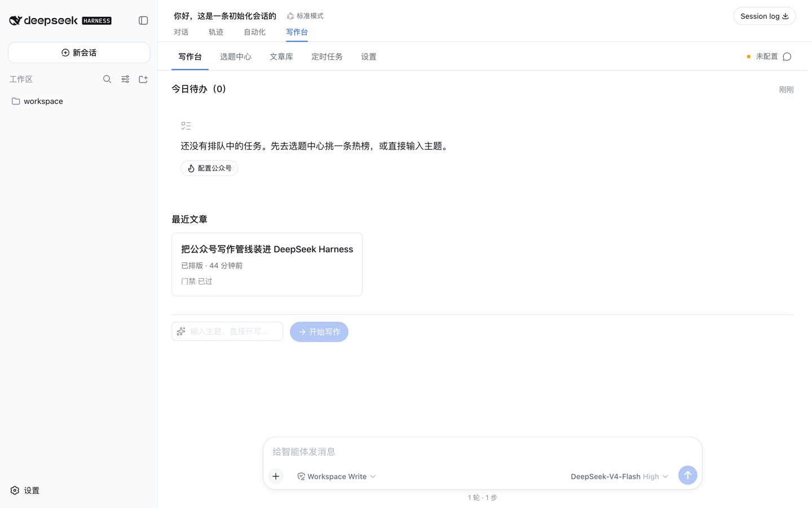This screenshot has height=508, width=812.
Task: Download the Session log
Action: (764, 16)
